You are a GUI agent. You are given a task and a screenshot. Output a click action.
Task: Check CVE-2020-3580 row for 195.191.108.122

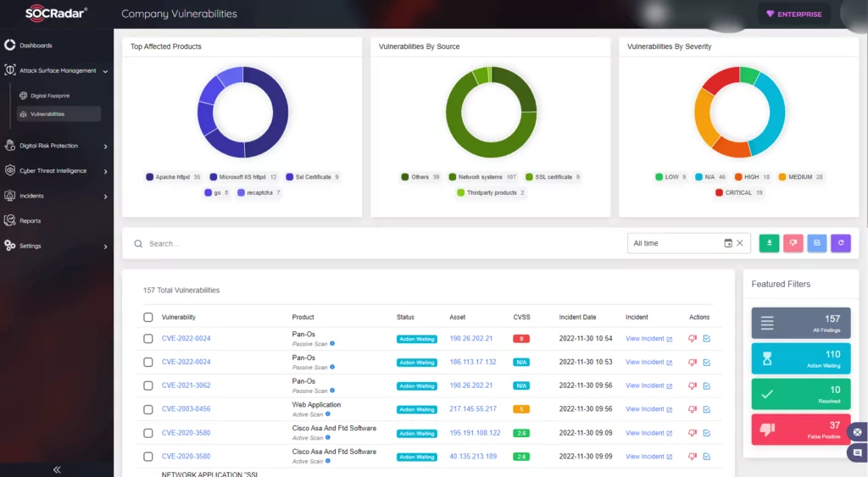tap(147, 433)
